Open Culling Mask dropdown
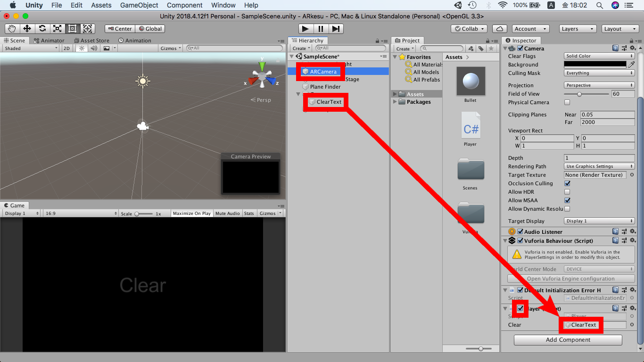 pyautogui.click(x=599, y=73)
